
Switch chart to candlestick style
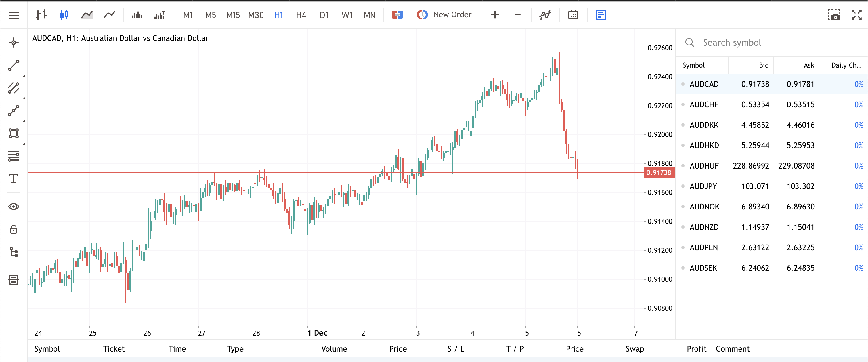pyautogui.click(x=64, y=15)
